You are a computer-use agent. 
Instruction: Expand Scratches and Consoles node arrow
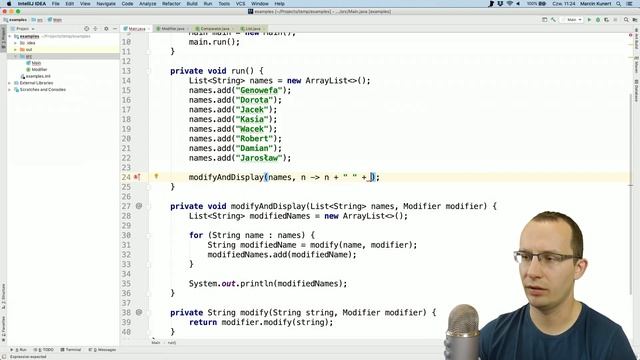10,89
